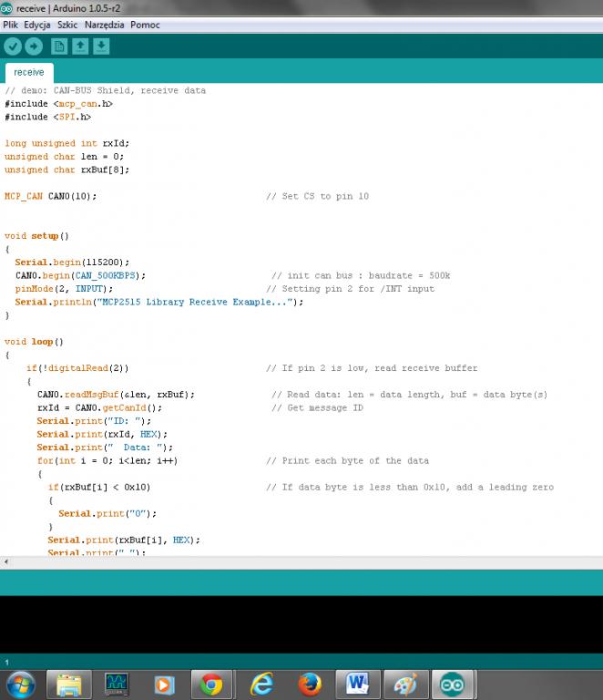Image resolution: width=603 pixels, height=700 pixels.
Task: Click the 'for(int i = 0; i<len; i++)' line
Action: point(107,460)
